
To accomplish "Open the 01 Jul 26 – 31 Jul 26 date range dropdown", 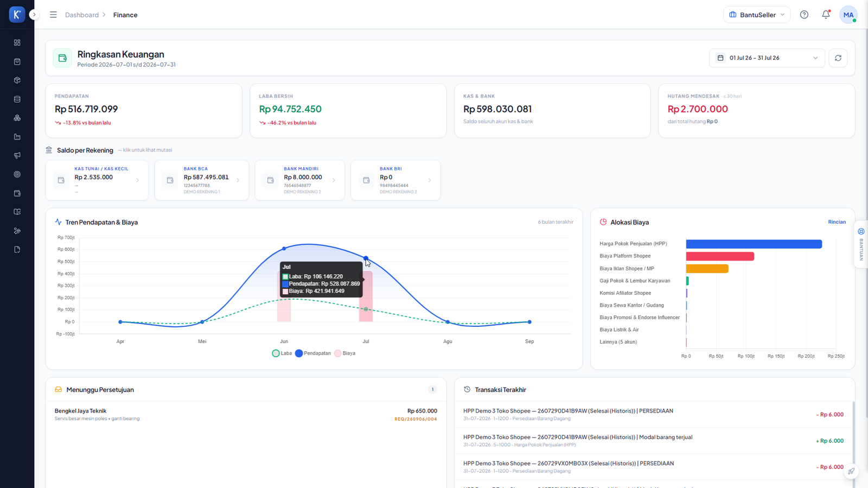I will click(767, 58).
